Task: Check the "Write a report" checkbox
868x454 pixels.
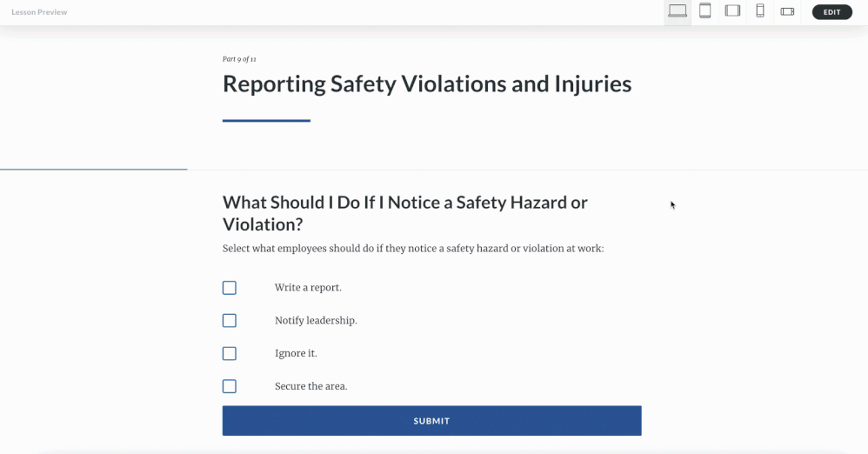Action: pos(230,288)
